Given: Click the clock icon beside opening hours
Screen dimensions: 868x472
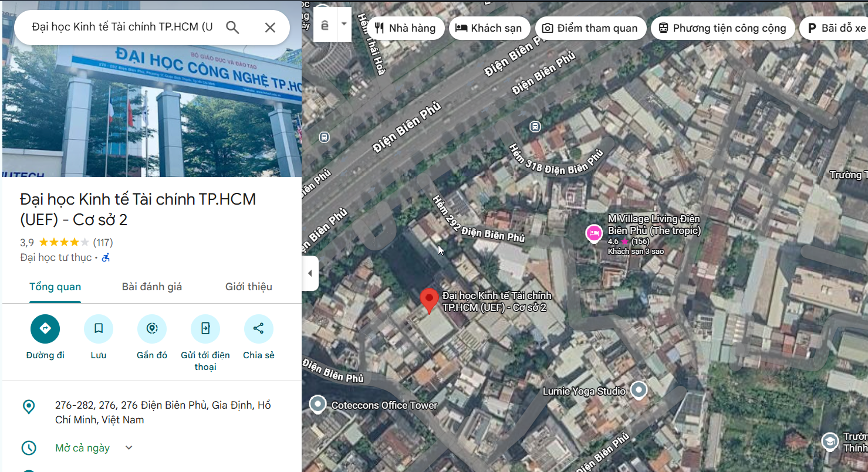Looking at the screenshot, I should point(28,448).
